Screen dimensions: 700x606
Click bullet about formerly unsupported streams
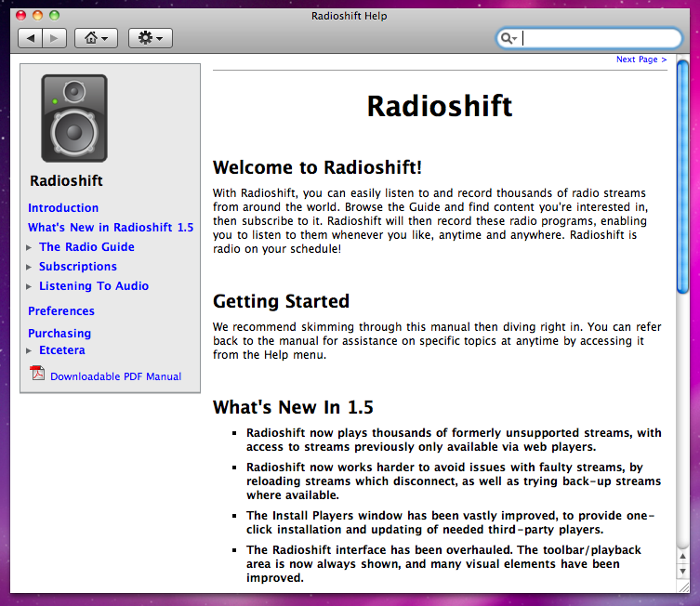(x=454, y=440)
